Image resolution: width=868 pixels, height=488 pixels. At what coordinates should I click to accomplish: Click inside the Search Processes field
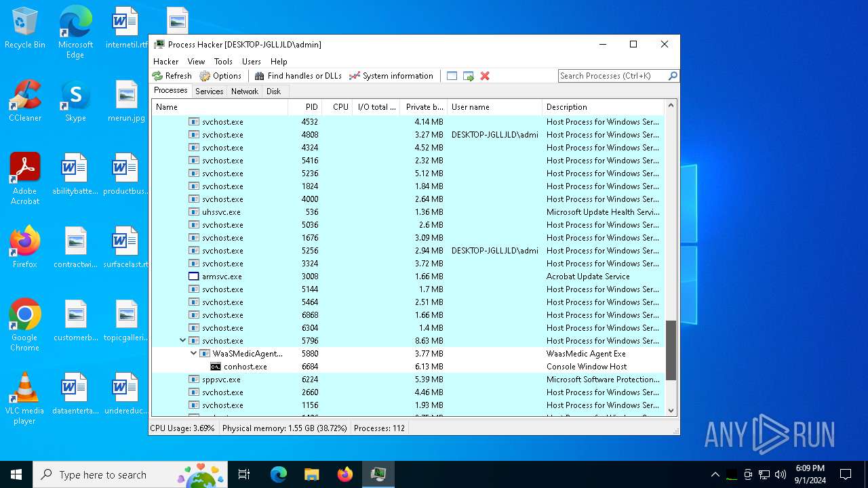pos(613,76)
